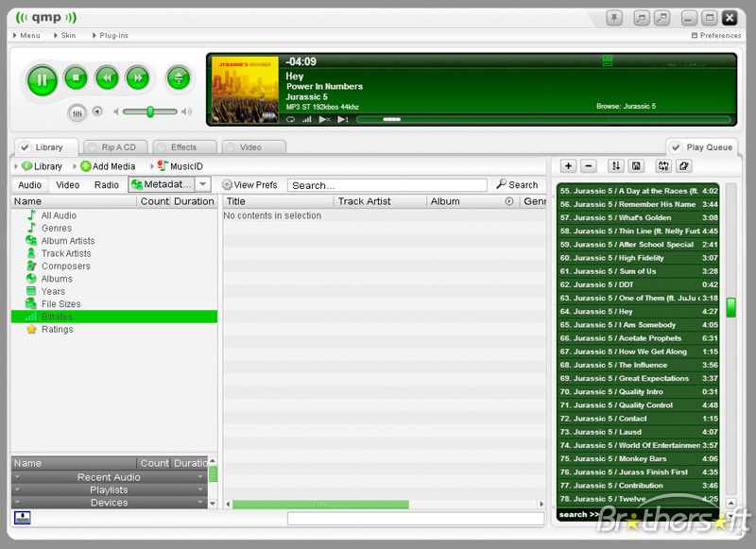Click the column chooser icon beside Album
Image resolution: width=756 pixels, height=549 pixels.
tap(509, 201)
